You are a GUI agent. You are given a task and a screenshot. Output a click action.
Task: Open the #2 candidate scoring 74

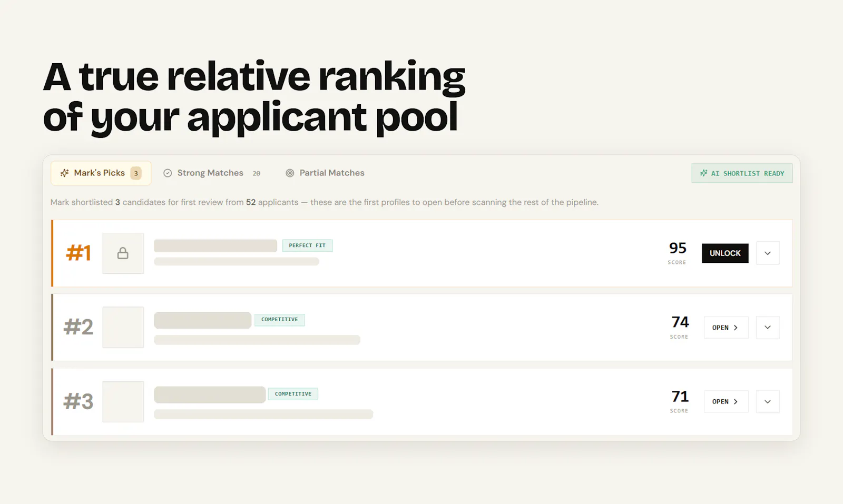(726, 328)
